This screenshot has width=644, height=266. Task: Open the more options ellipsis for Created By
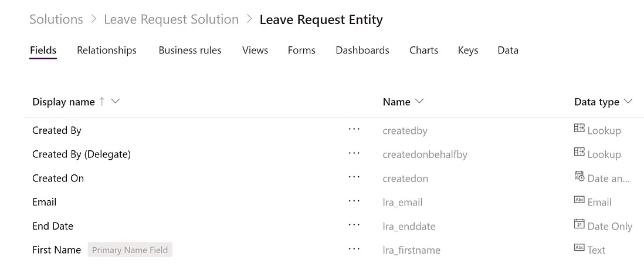coord(354,129)
